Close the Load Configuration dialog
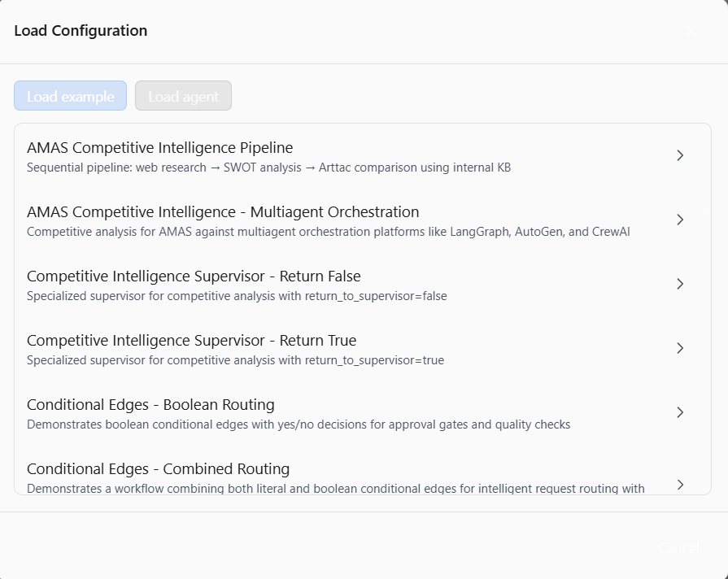Image resolution: width=728 pixels, height=579 pixels. [691, 31]
